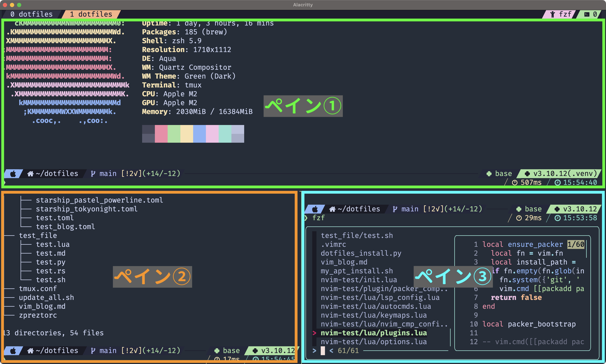The height and width of the screenshot is (364, 606).
Task: Click conda base icon in pane 3
Action: (519, 209)
